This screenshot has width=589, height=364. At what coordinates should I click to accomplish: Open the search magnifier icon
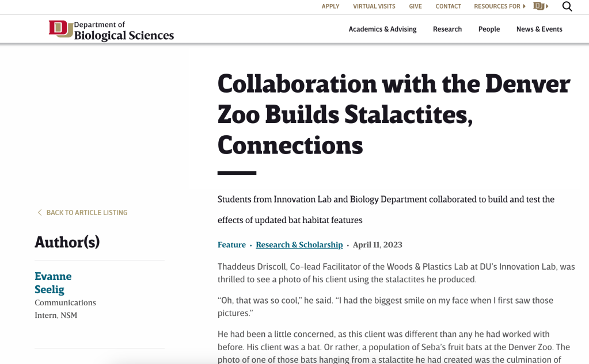point(567,6)
